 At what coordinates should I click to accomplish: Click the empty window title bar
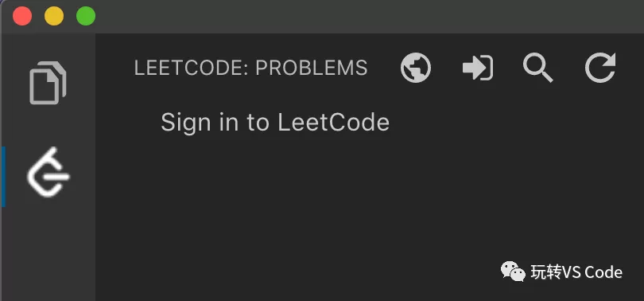coord(370,17)
